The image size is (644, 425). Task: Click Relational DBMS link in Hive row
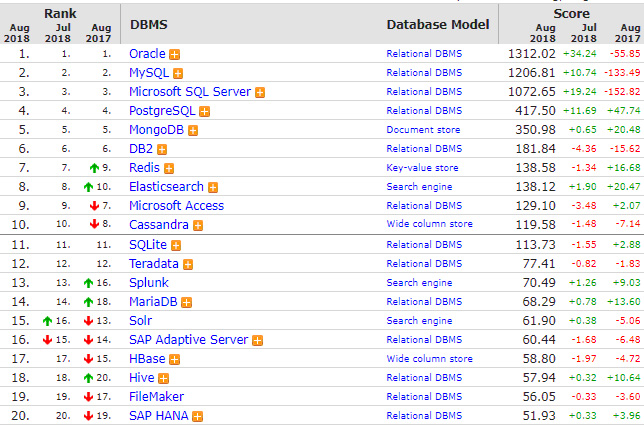tap(424, 378)
